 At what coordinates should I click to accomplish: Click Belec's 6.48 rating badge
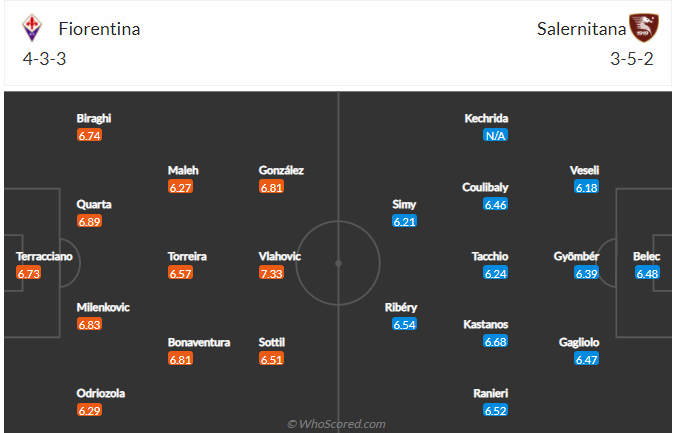(647, 273)
